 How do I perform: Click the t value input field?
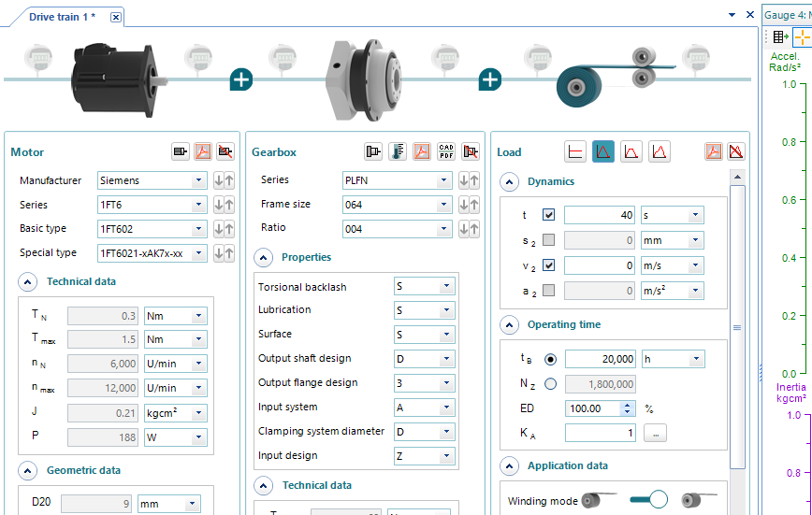point(600,215)
